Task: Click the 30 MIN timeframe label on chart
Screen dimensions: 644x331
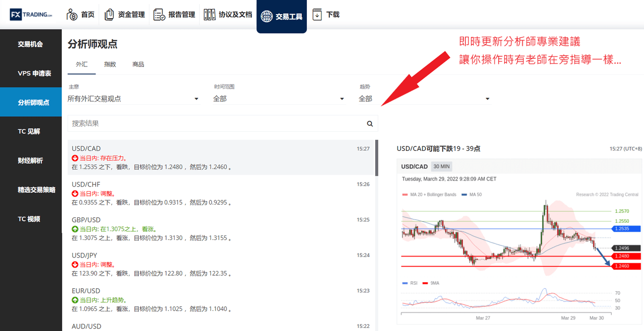Action: point(442,167)
